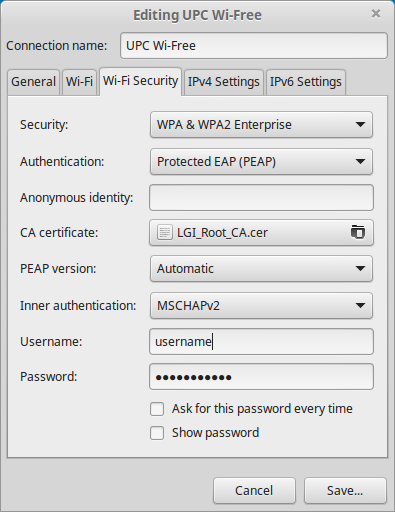Click the Save... button
This screenshot has height=512, width=395.
click(x=345, y=490)
